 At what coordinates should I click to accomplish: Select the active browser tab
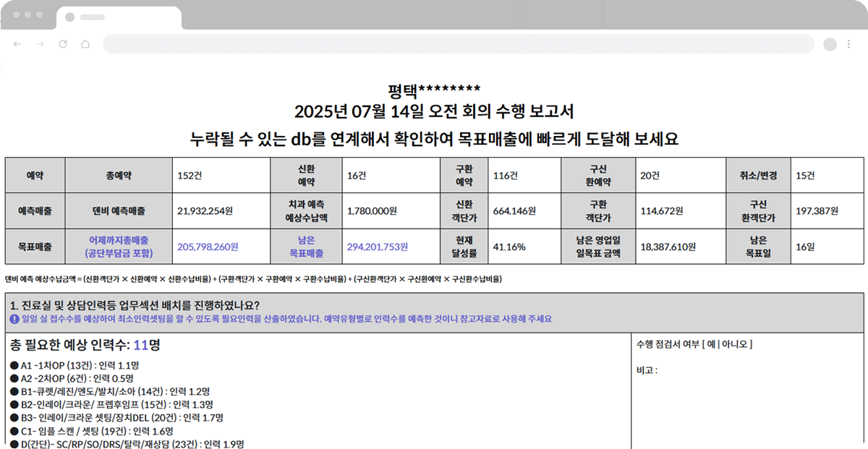(119, 17)
